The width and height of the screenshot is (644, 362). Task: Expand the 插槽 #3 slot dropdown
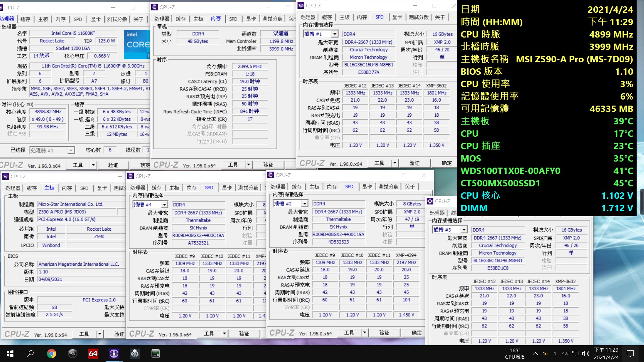464,230
